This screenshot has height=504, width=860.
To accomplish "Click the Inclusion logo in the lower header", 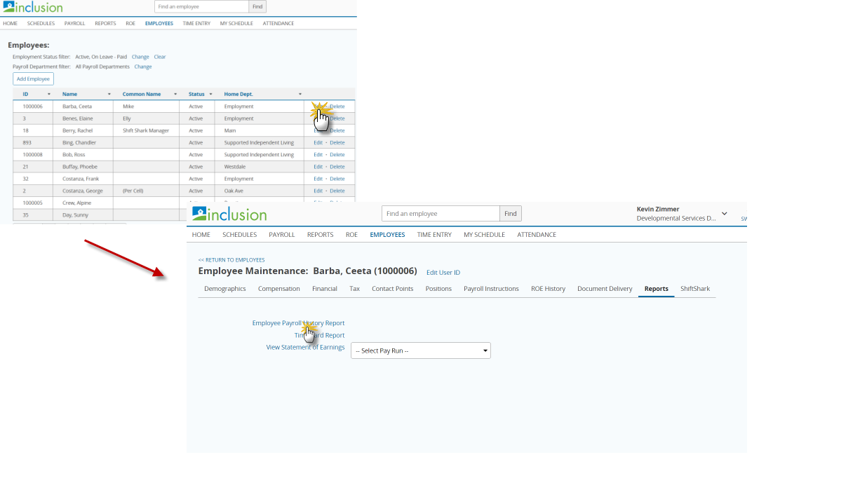I will [x=229, y=214].
